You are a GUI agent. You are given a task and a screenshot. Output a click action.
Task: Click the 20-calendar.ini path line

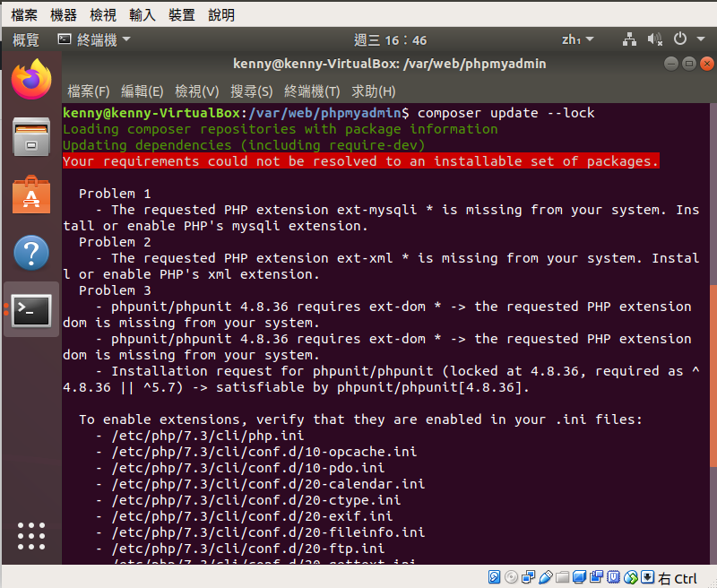260,484
